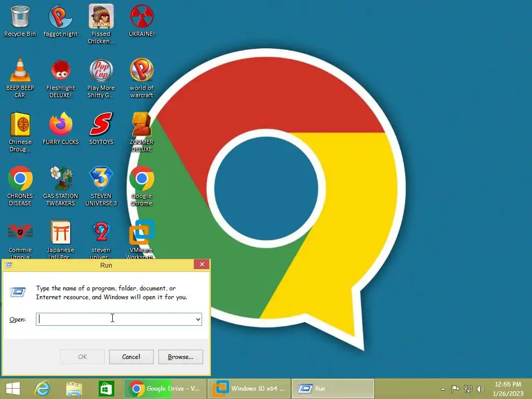Select the world of warcraft icon

click(141, 78)
